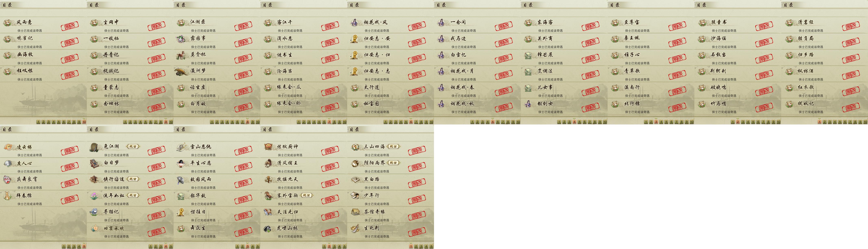
Task: Click the Go board icon beside 黑白路
Action: pos(355,179)
